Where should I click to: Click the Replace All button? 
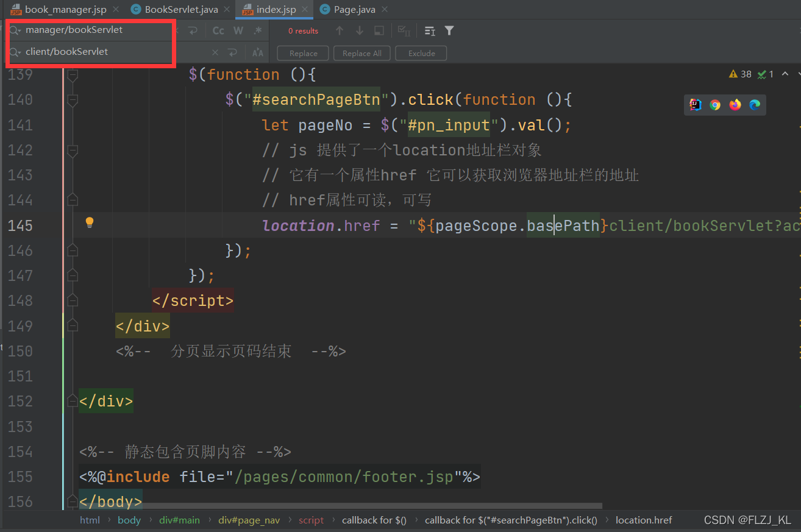tap(362, 53)
